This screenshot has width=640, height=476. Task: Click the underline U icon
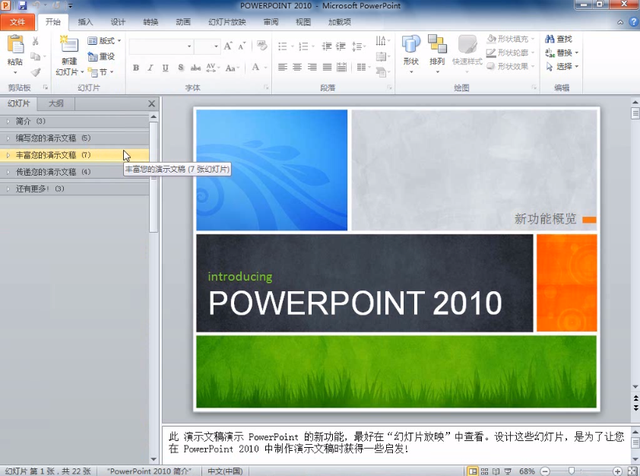164,68
